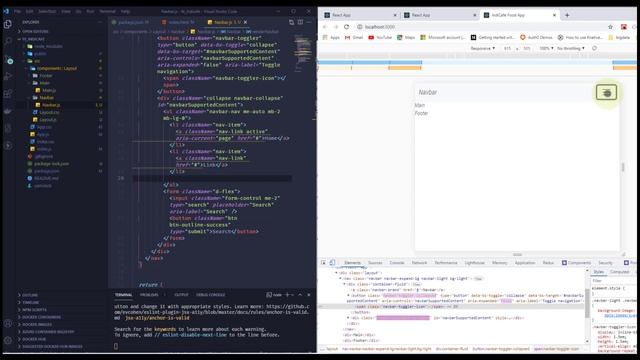Screen dimensions: 640x360
Task: Open the Explorer icon in VS Code activity bar
Action: click(7, 24)
